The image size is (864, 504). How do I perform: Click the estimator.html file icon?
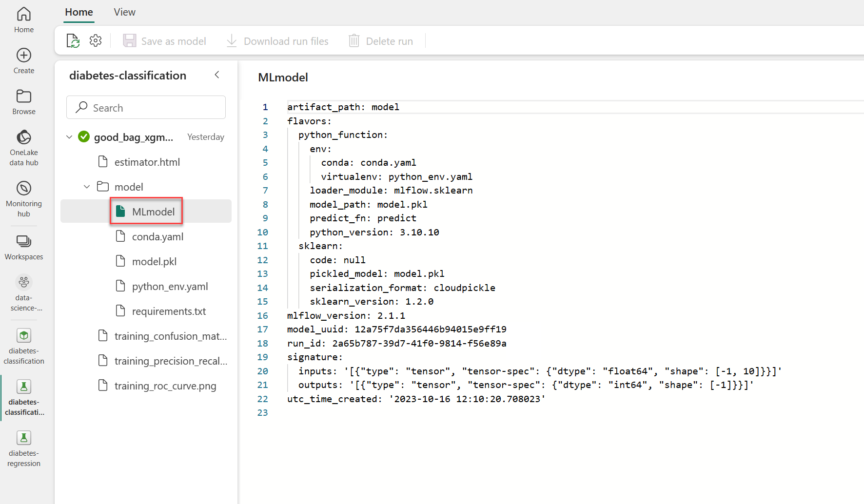pos(103,161)
